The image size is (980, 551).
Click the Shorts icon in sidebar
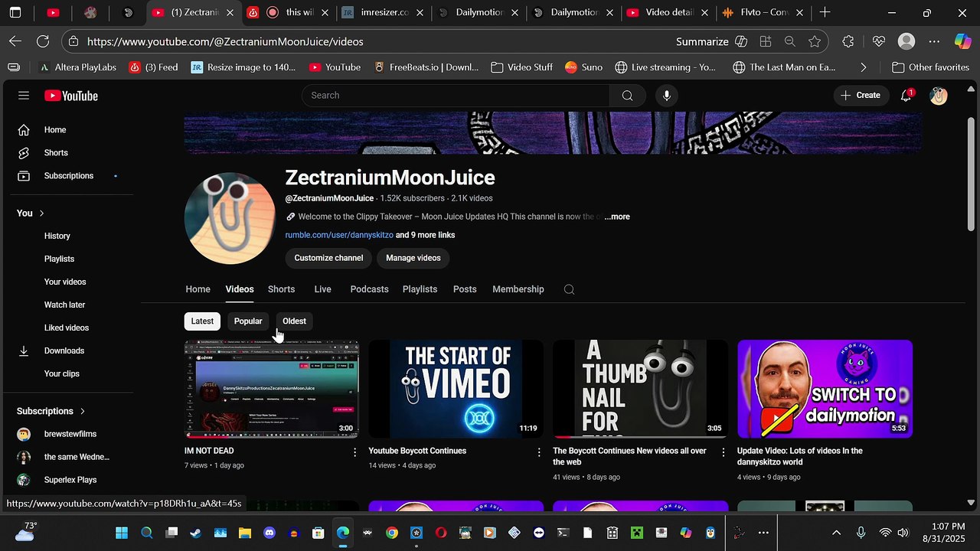24,153
